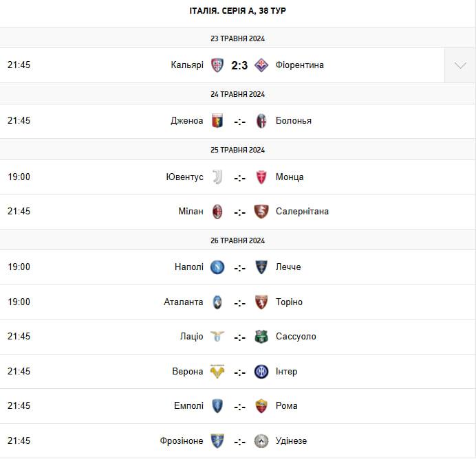Select the Аталанта team name
Screen dimensions: 476x459
(x=184, y=302)
